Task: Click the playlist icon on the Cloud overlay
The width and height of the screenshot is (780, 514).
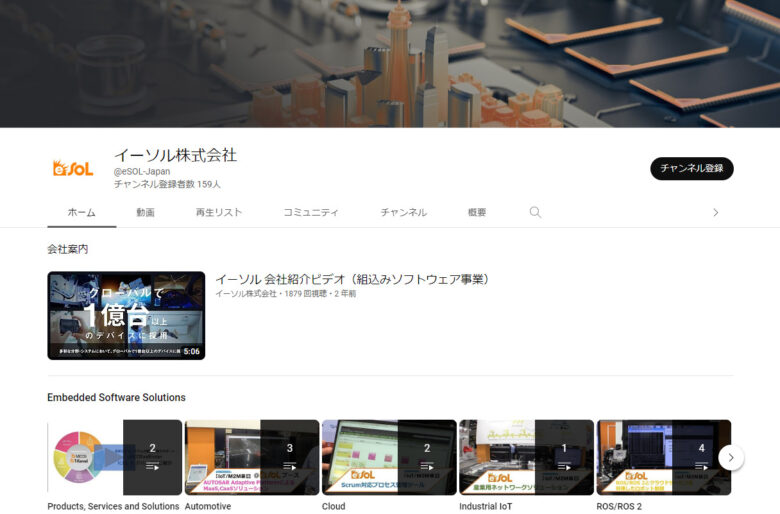Action: [427, 467]
